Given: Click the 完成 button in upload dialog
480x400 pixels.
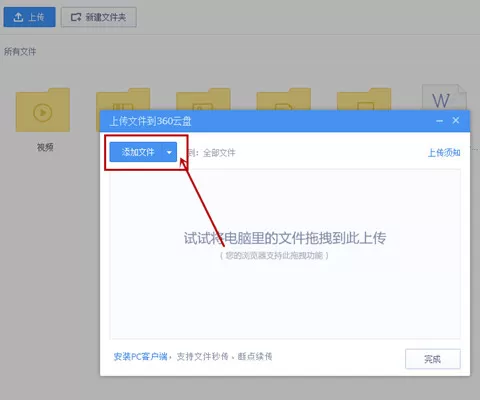Looking at the screenshot, I should point(433,359).
